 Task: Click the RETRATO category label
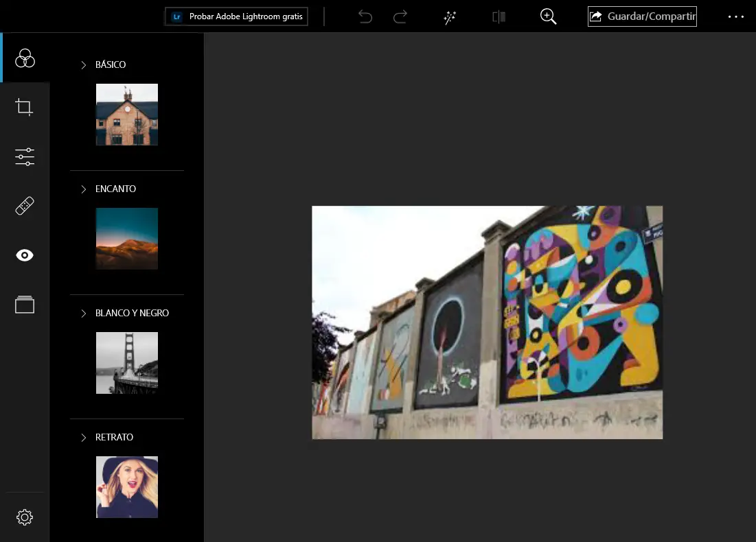[x=114, y=437]
